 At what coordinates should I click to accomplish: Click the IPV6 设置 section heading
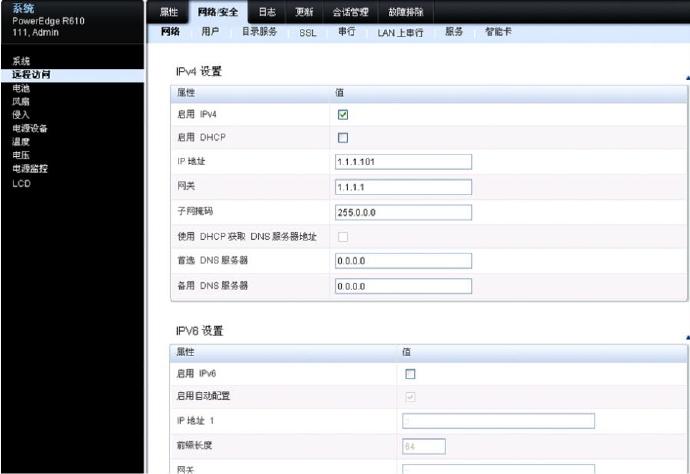point(199,331)
